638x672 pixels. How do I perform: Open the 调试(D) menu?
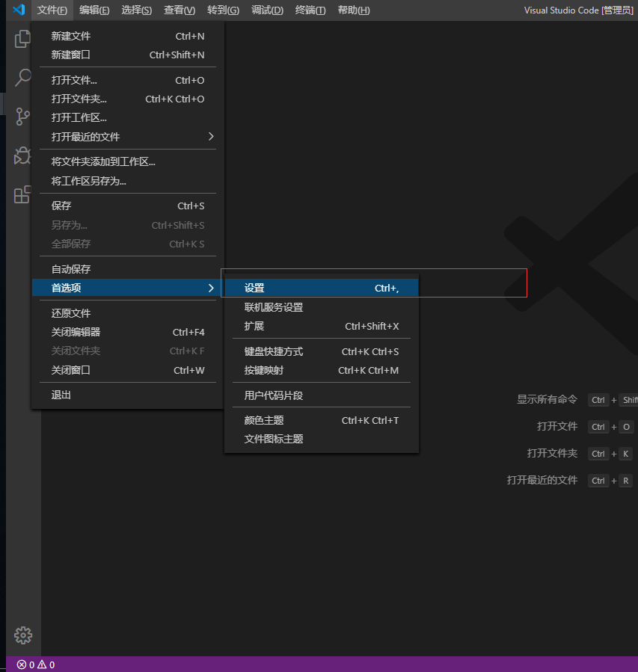[267, 10]
